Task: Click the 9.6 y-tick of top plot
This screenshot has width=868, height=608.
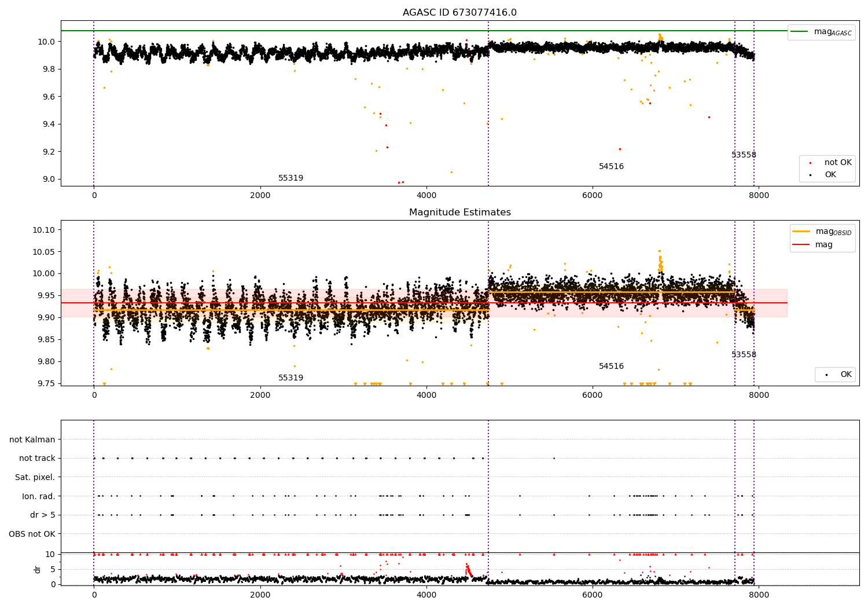Action: point(49,97)
